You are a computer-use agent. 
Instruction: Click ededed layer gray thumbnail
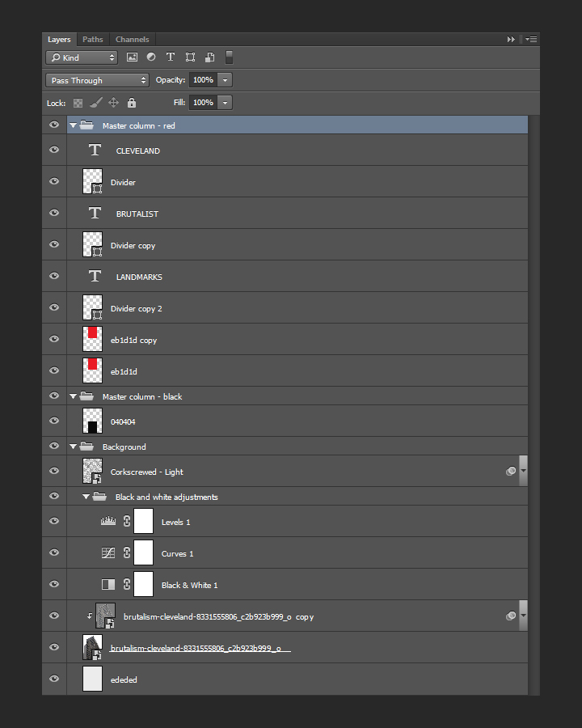click(x=92, y=679)
